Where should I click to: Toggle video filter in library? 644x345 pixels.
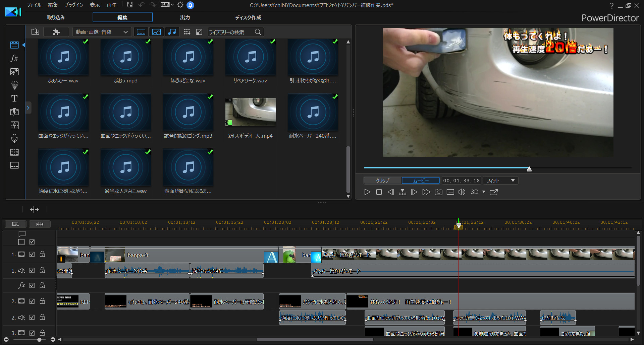point(141,32)
